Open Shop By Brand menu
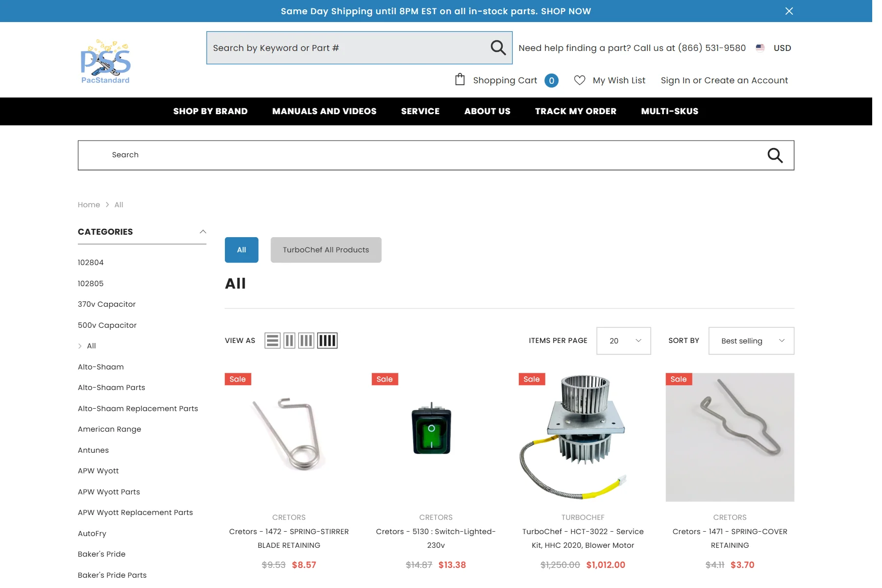 pos(210,111)
